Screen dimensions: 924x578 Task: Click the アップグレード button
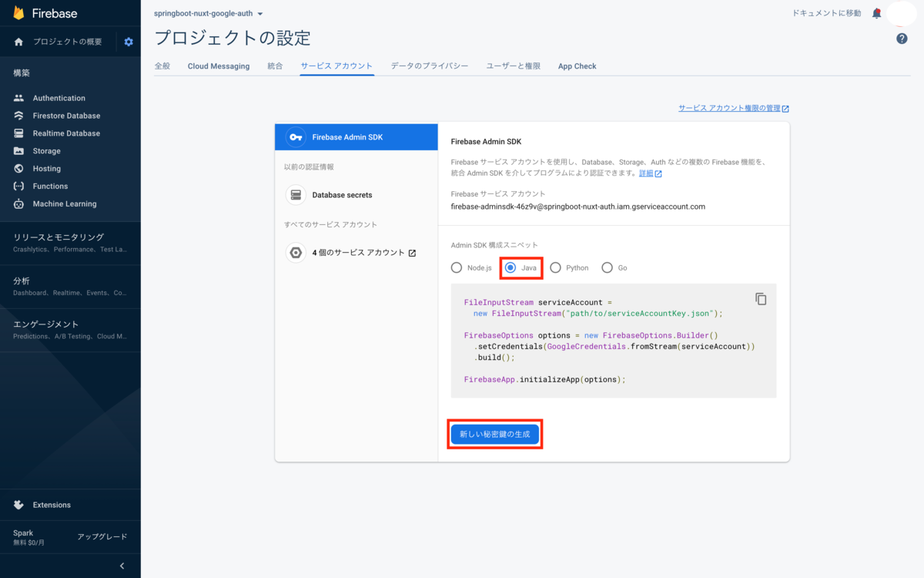click(x=102, y=536)
